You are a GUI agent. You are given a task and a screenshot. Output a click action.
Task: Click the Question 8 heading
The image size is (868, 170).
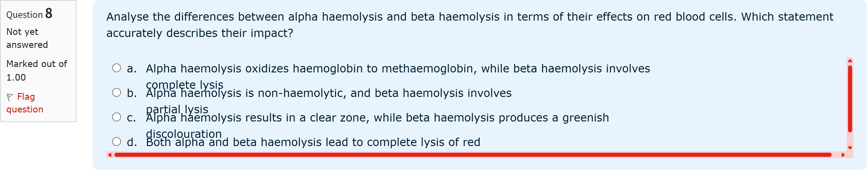pos(29,14)
